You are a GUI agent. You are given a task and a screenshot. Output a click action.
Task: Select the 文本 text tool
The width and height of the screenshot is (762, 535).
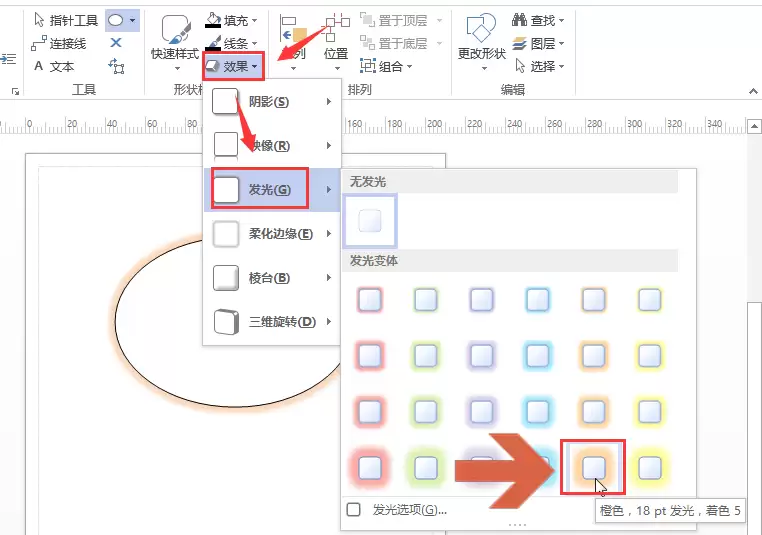pos(54,66)
